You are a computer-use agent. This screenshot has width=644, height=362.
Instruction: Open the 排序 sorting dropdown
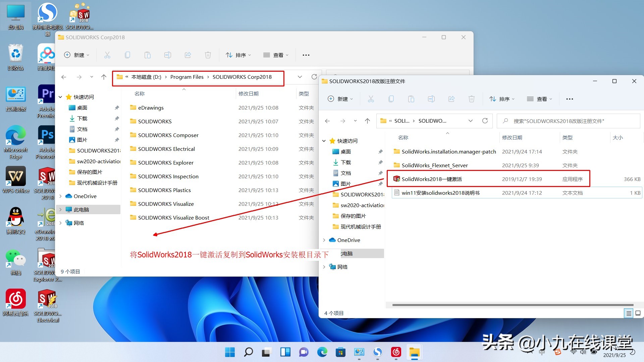pos(502,99)
